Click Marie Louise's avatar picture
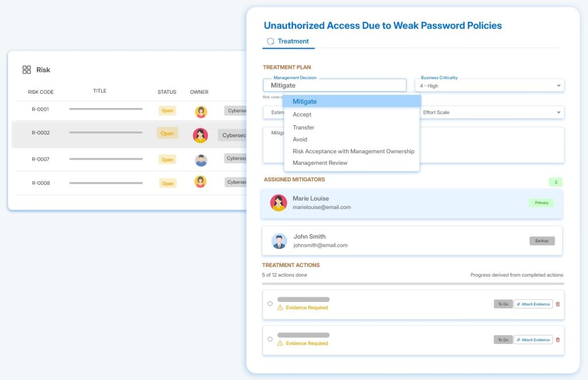588x380 pixels. [278, 203]
